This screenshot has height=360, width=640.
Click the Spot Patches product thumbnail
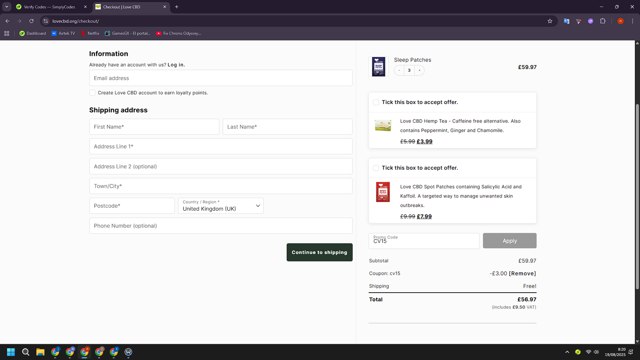point(383,192)
